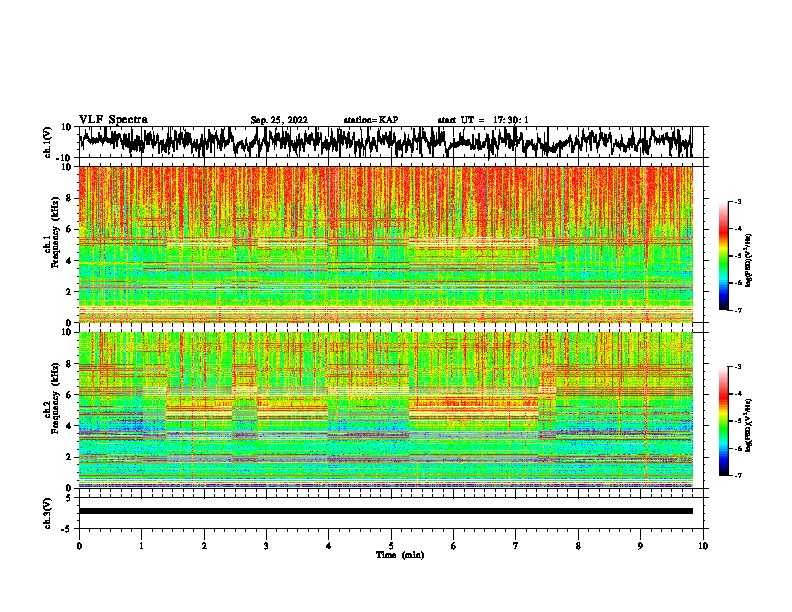Viewport: 792px width, 612px height.
Task: Click the ch.1 colorbar log(PSD) title
Action: pos(749,261)
